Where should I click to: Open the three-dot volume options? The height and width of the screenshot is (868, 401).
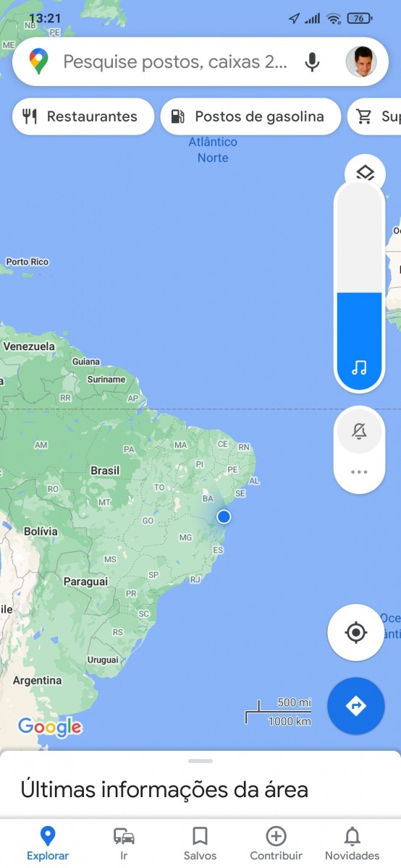click(359, 472)
